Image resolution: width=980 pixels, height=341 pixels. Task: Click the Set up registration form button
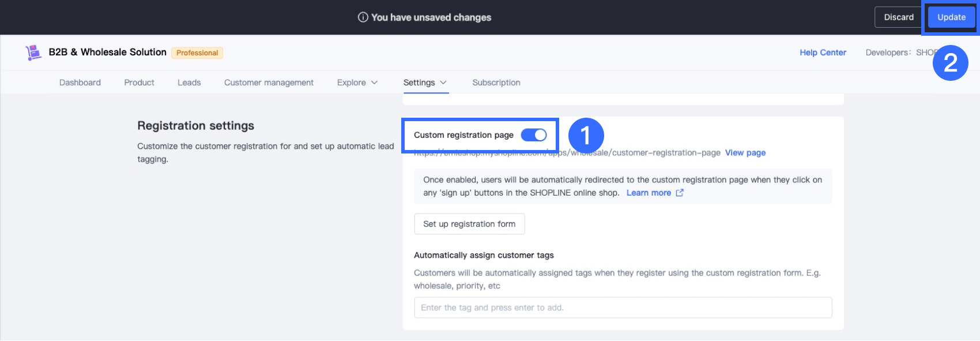click(469, 224)
